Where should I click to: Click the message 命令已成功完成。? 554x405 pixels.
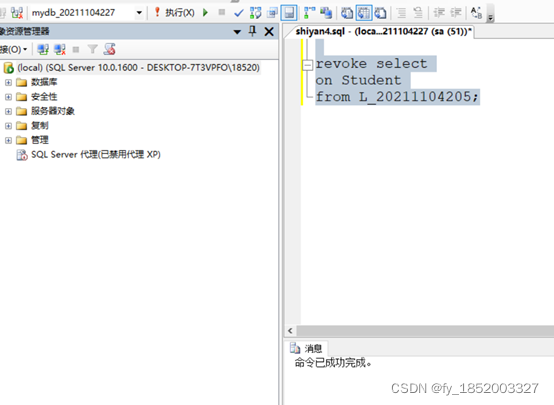coord(333,363)
